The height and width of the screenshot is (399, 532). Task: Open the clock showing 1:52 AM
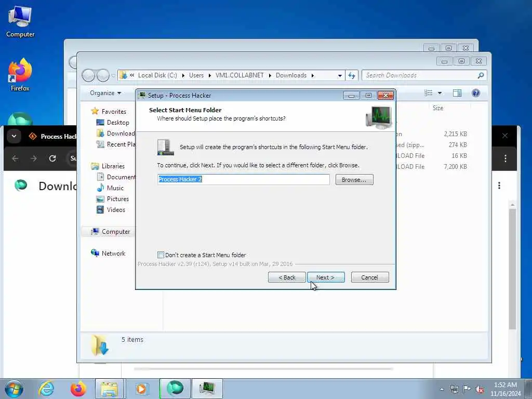click(505, 389)
